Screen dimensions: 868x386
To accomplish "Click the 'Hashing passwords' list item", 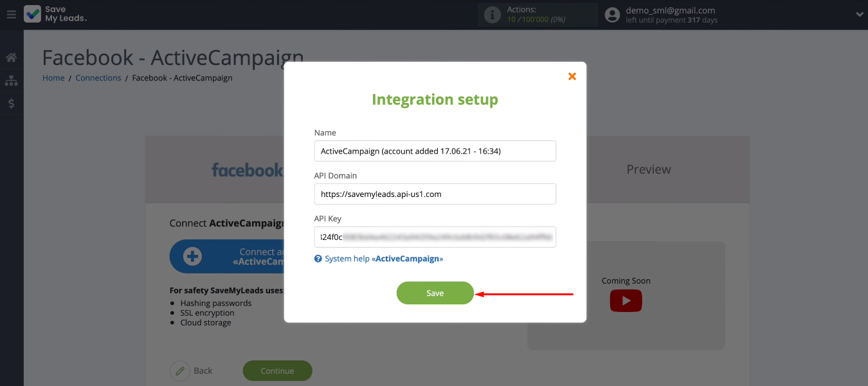I will pos(216,303).
